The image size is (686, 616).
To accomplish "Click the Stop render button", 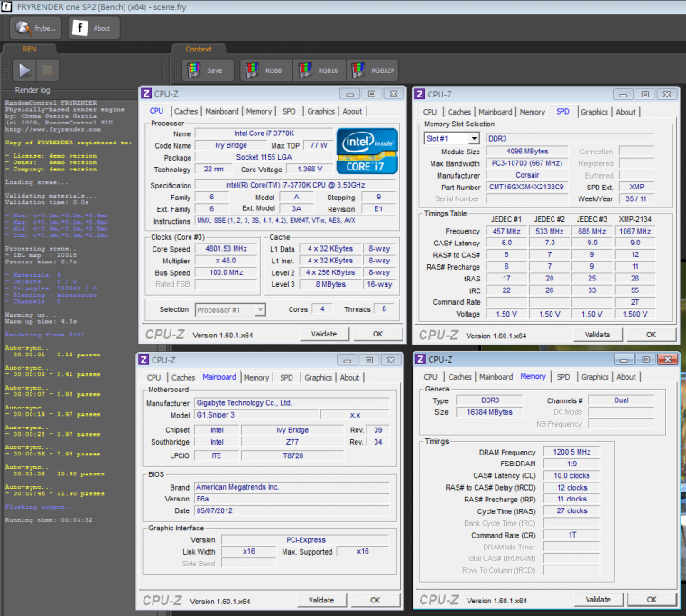I will (x=49, y=70).
